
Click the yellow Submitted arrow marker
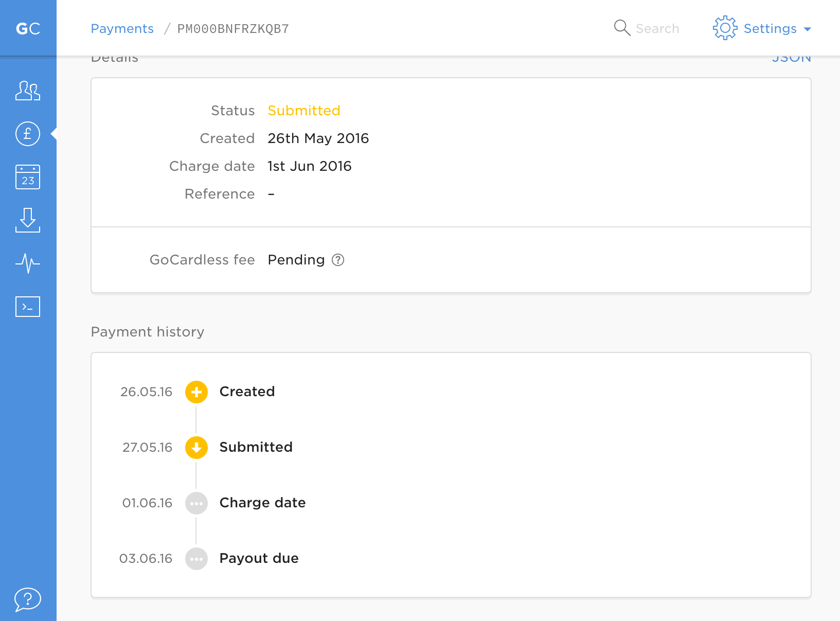(196, 448)
